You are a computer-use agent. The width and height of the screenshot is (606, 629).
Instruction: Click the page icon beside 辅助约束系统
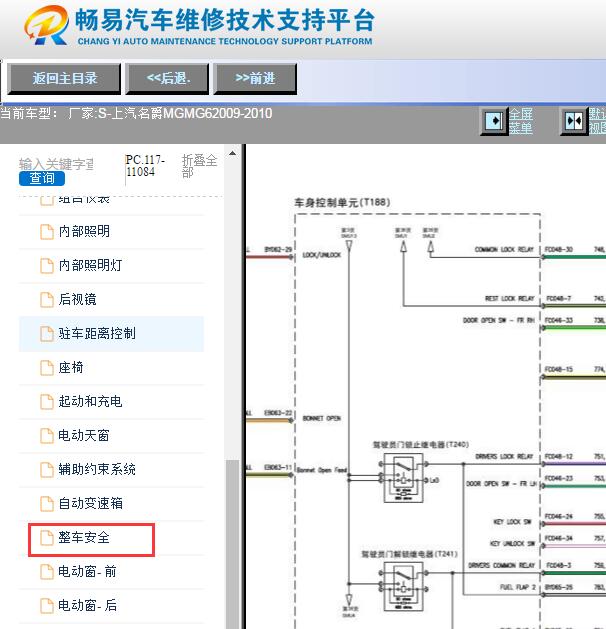(x=47, y=469)
